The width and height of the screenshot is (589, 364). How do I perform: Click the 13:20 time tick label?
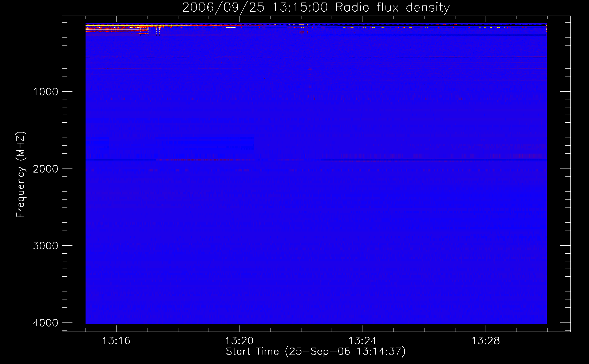[x=240, y=341]
